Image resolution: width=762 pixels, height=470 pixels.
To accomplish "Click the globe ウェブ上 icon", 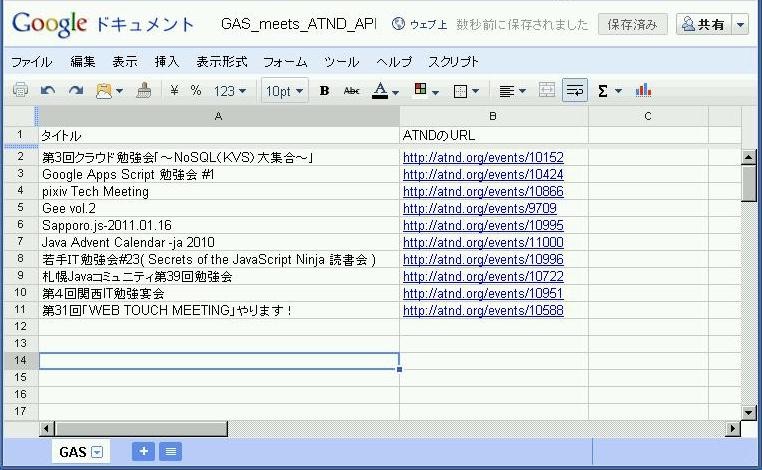I will tap(398, 24).
